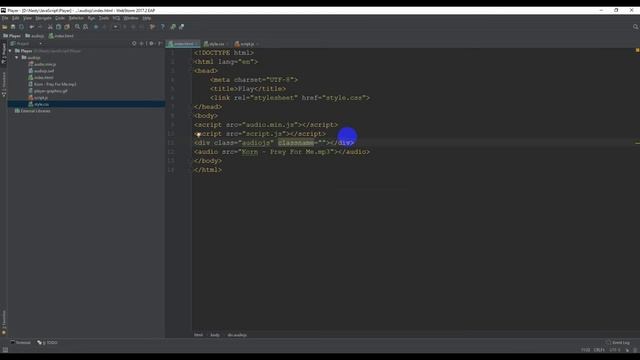This screenshot has width=640, height=360.
Task: Click the div.audiojs breadcrumb below editor
Action: pyautogui.click(x=237, y=335)
